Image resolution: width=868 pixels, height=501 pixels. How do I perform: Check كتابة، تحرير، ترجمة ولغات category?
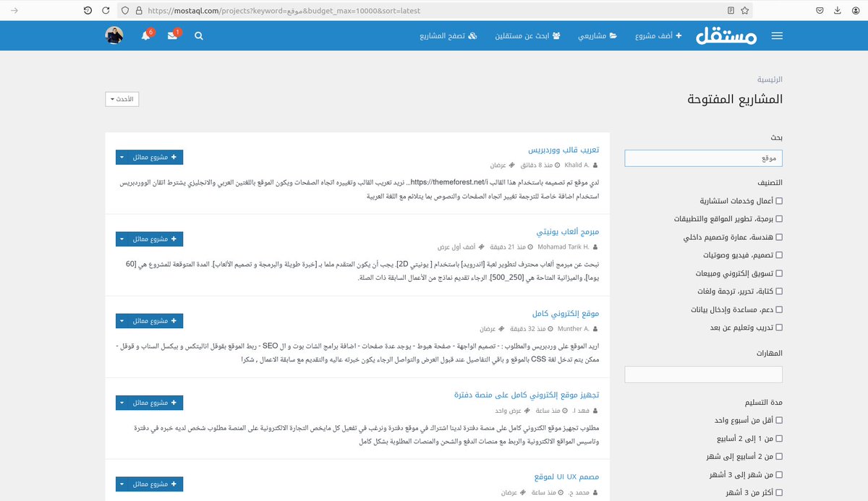tap(778, 291)
